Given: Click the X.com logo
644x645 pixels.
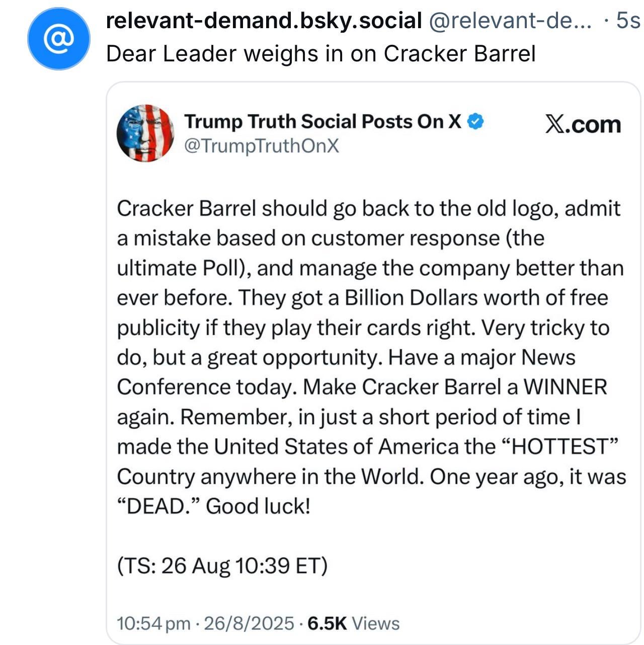Looking at the screenshot, I should (583, 124).
